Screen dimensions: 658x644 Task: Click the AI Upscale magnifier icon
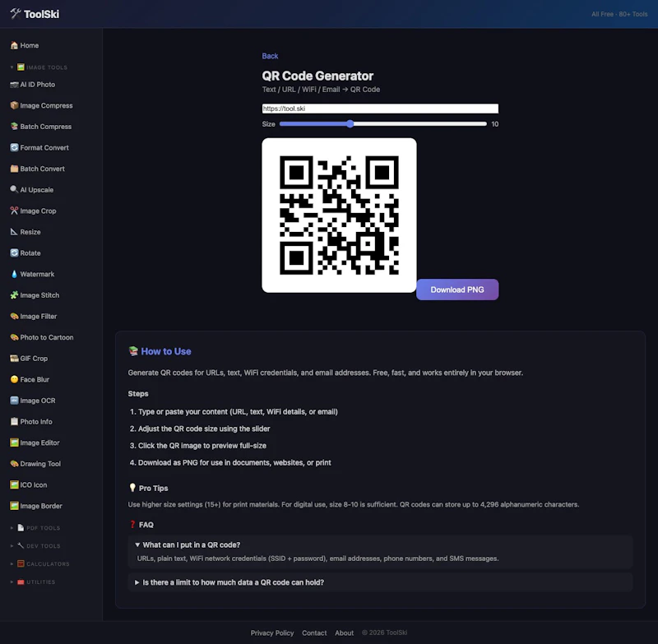click(14, 190)
